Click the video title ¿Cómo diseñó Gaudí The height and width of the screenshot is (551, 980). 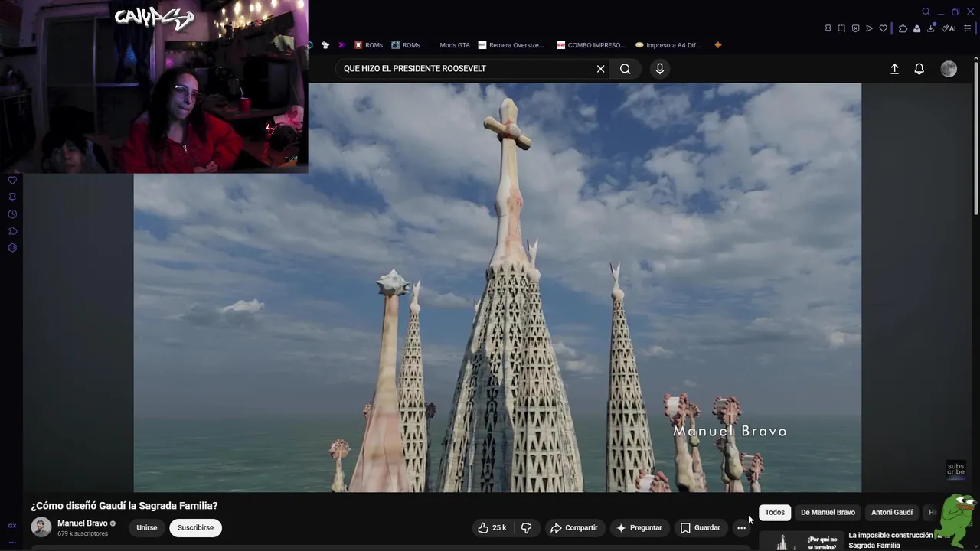[124, 506]
